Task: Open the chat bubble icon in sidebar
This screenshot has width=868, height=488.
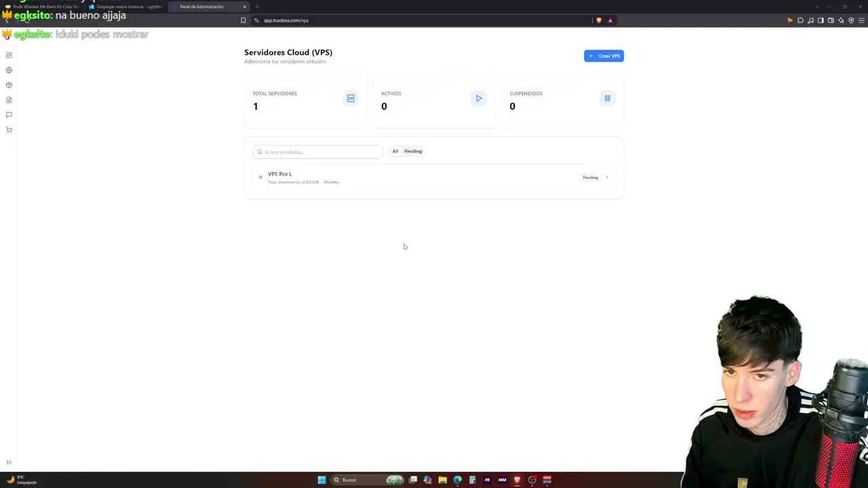Action: click(x=9, y=115)
